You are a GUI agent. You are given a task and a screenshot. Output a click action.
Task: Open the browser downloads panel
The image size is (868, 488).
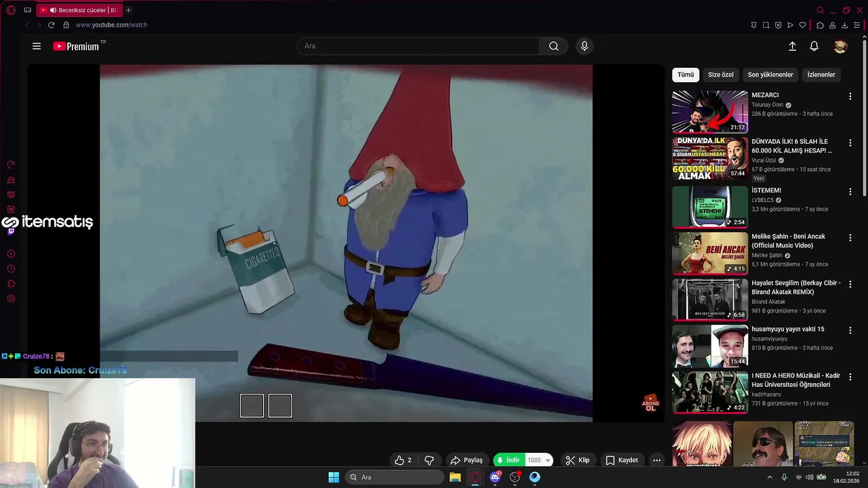click(845, 25)
